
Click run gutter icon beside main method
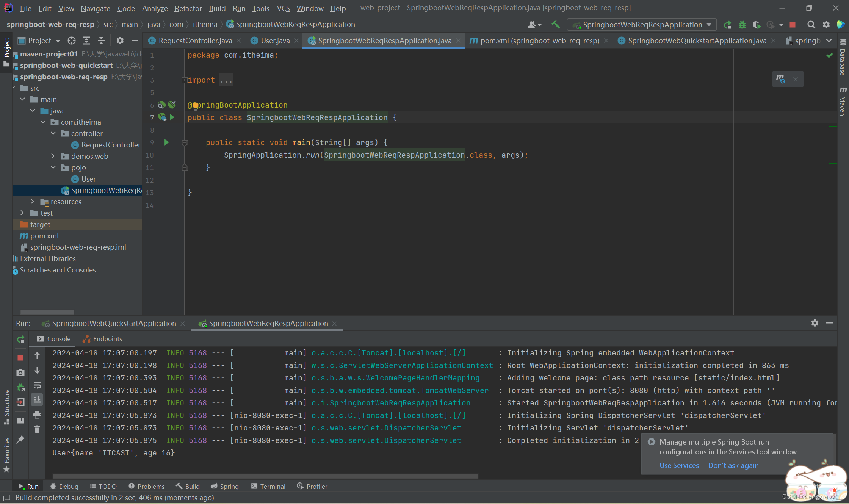click(x=166, y=142)
